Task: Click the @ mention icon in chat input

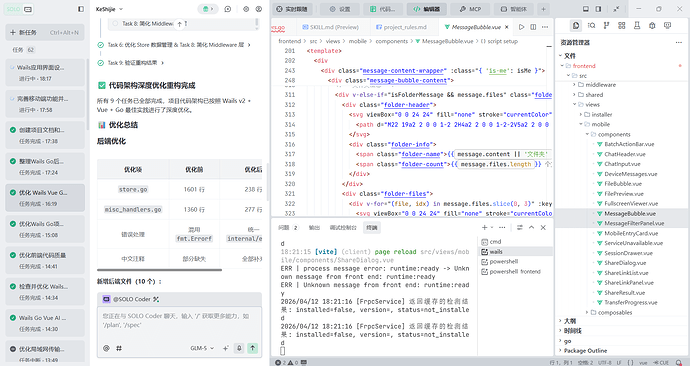Action: pyautogui.click(x=106, y=348)
